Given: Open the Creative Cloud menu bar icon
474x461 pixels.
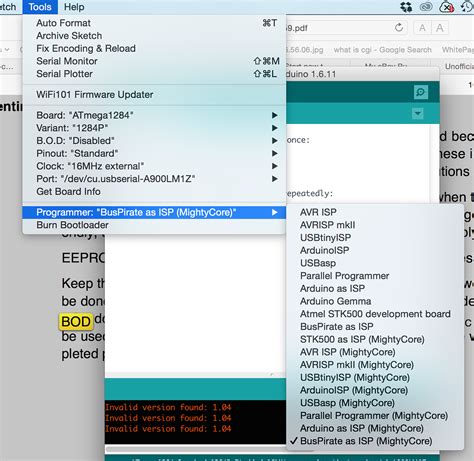Looking at the screenshot, I should pyautogui.click(x=426, y=7).
